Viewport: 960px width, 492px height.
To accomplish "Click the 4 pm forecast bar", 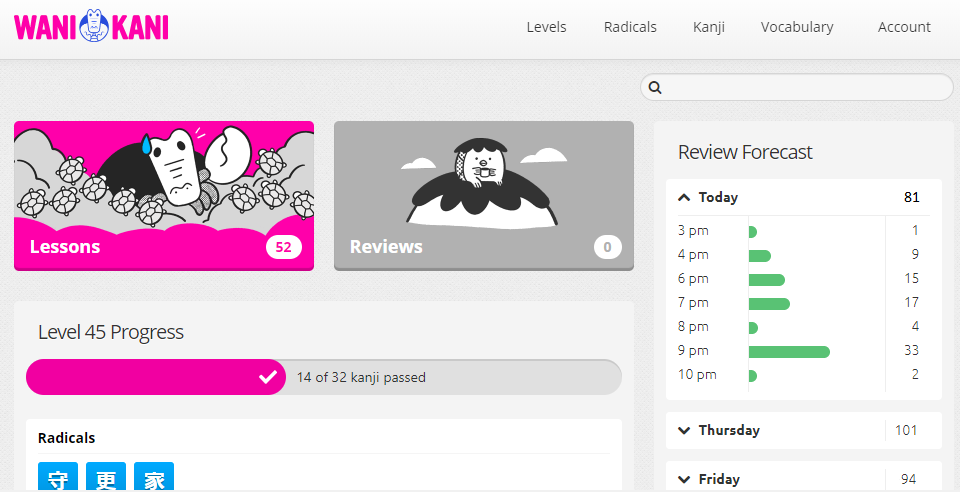I will (x=760, y=256).
